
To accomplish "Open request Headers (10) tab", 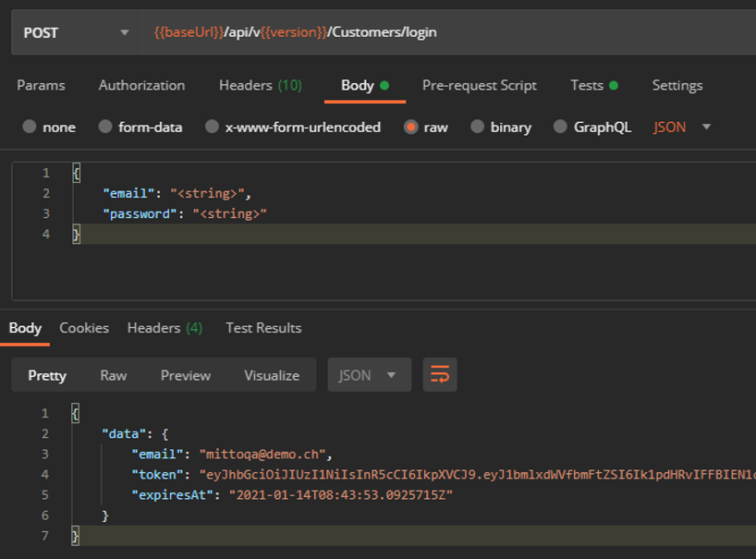I will [x=261, y=85].
